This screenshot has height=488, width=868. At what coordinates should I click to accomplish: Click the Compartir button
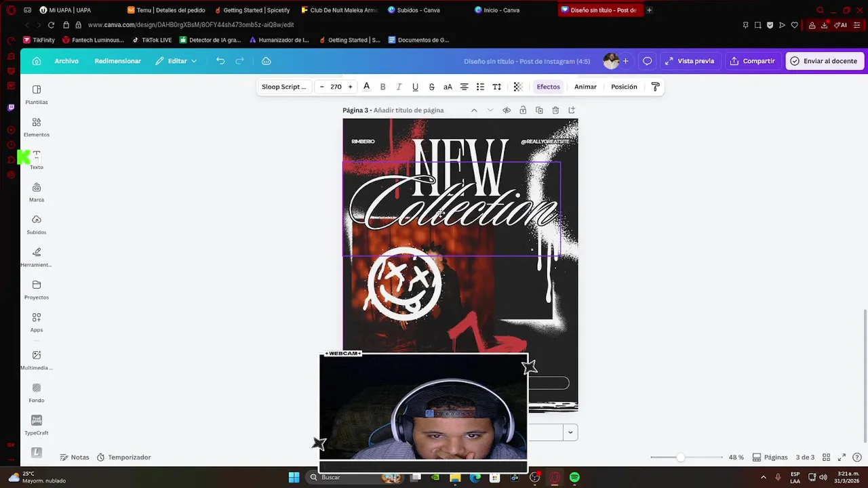pos(752,61)
